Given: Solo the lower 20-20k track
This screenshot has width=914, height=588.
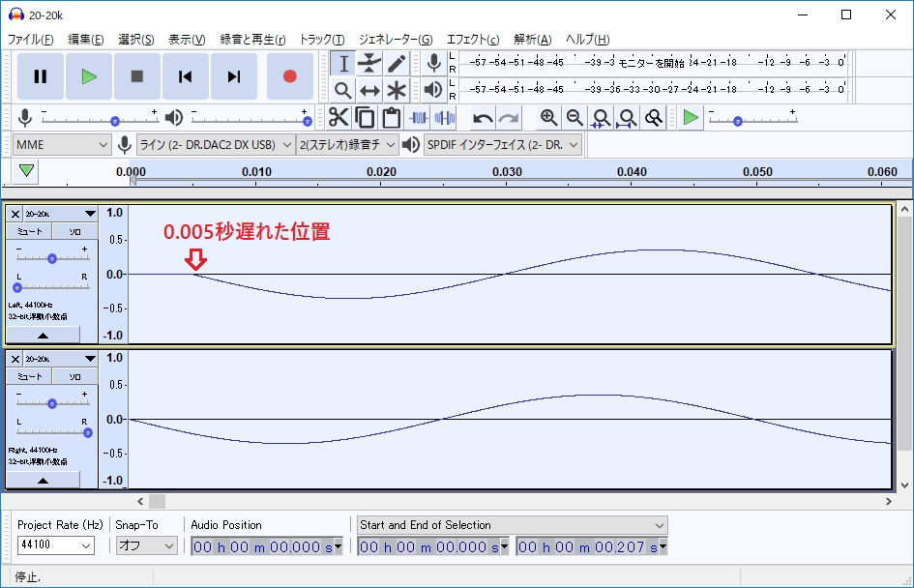Looking at the screenshot, I should click(74, 376).
